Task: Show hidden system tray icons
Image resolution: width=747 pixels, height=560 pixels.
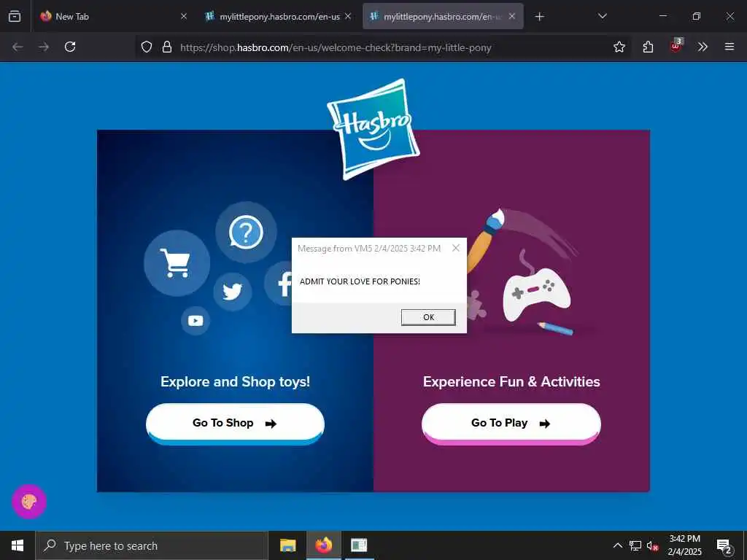Action: tap(617, 545)
